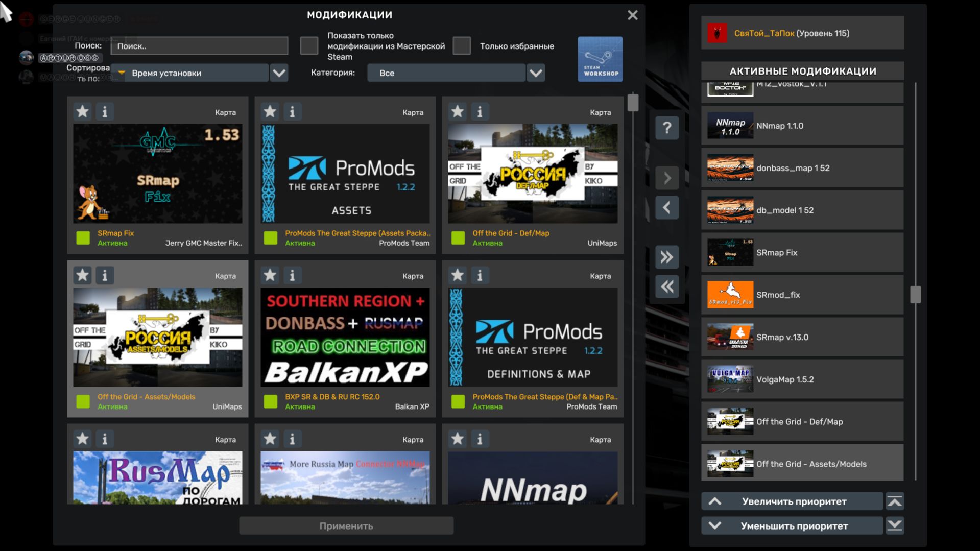Favorite the NNmap mod card
The width and height of the screenshot is (980, 551).
[x=457, y=439]
